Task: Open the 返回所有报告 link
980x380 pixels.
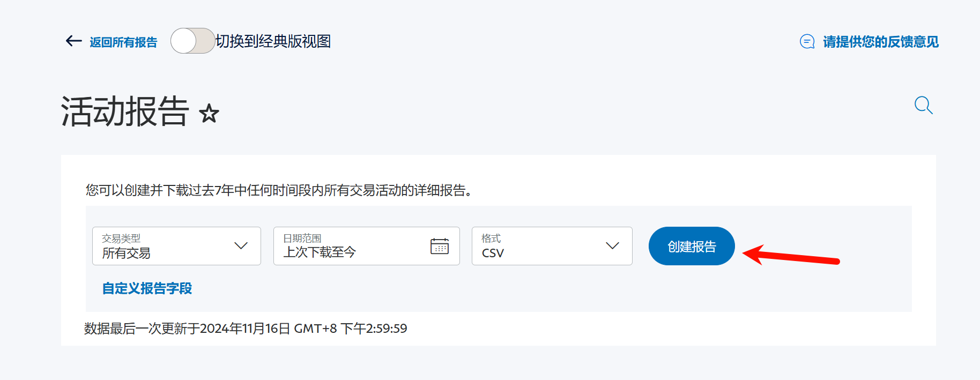Action: point(123,42)
